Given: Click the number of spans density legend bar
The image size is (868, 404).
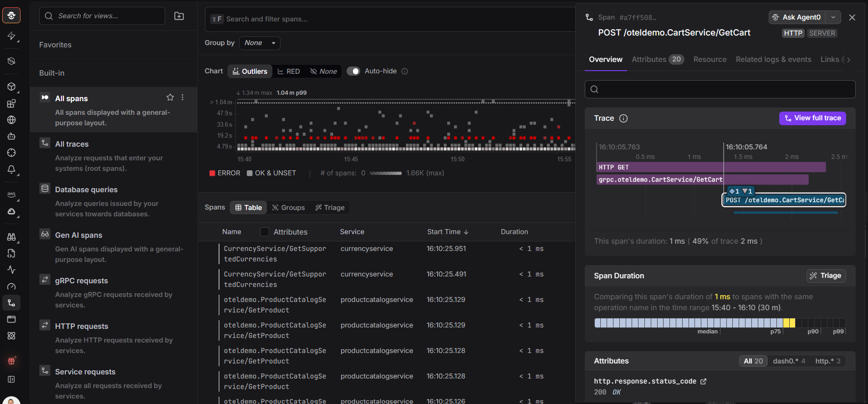Looking at the screenshot, I should click(x=386, y=173).
